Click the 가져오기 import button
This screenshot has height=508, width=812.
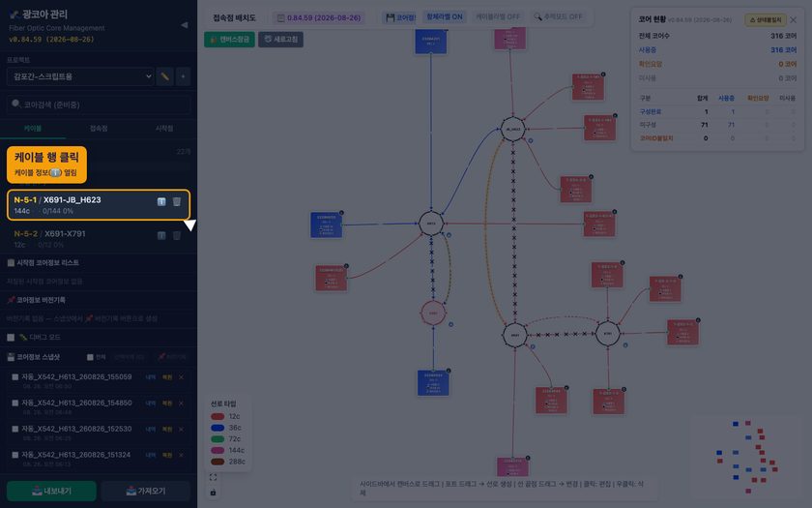[146, 491]
